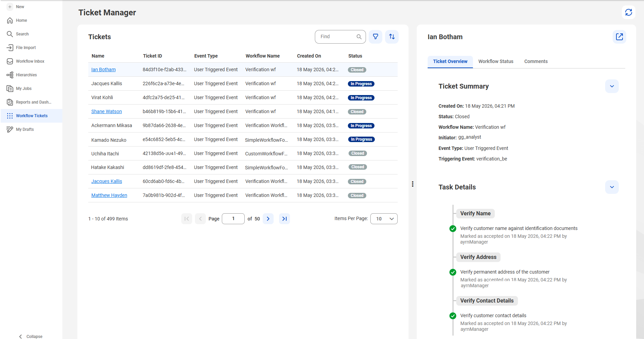644x339 pixels.
Task: Select the Jacques Kallis In Progress row name
Action: click(x=107, y=83)
